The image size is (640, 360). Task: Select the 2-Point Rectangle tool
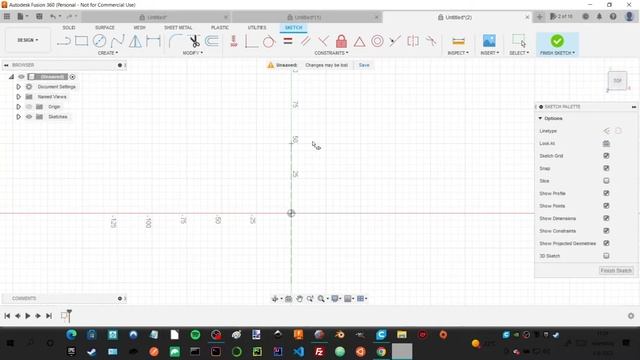81,41
